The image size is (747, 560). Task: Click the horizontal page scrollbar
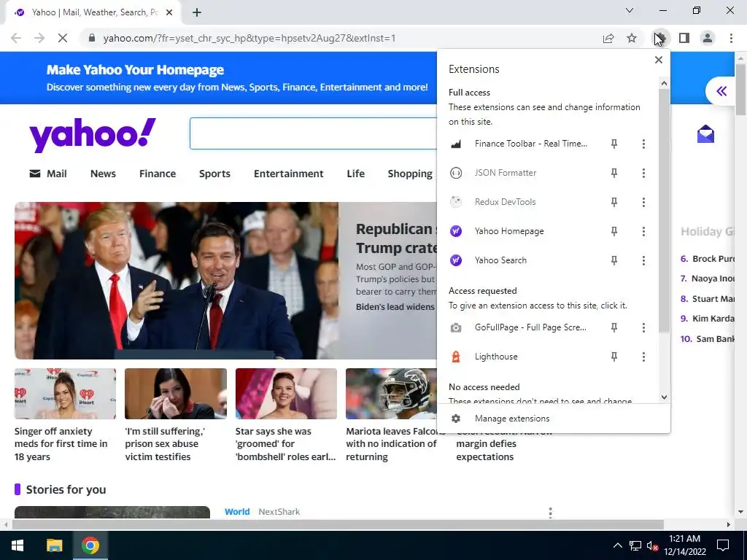(338, 524)
